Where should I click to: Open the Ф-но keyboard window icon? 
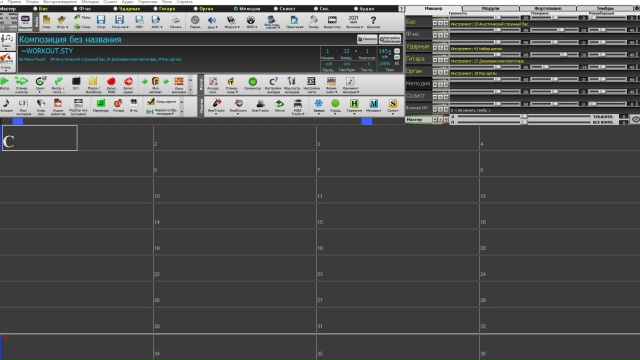point(134,105)
